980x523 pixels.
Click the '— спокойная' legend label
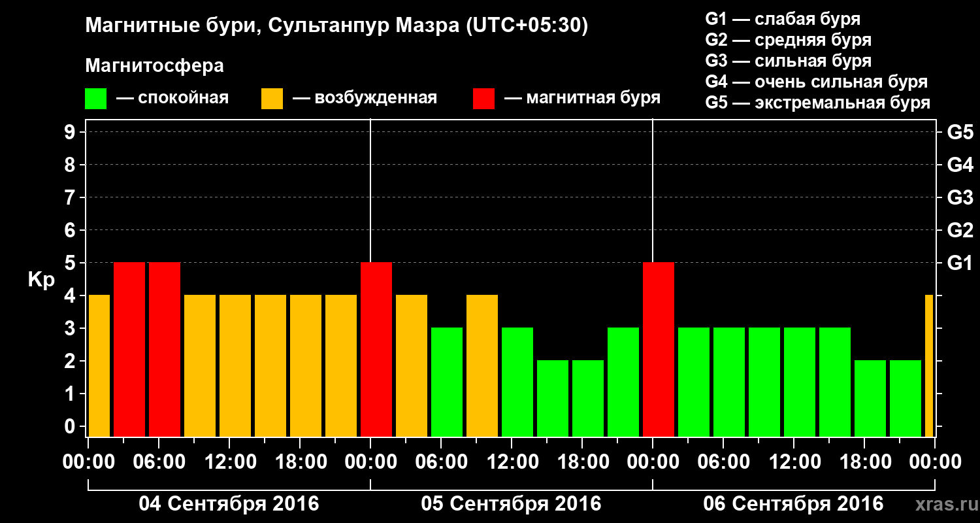172,99
